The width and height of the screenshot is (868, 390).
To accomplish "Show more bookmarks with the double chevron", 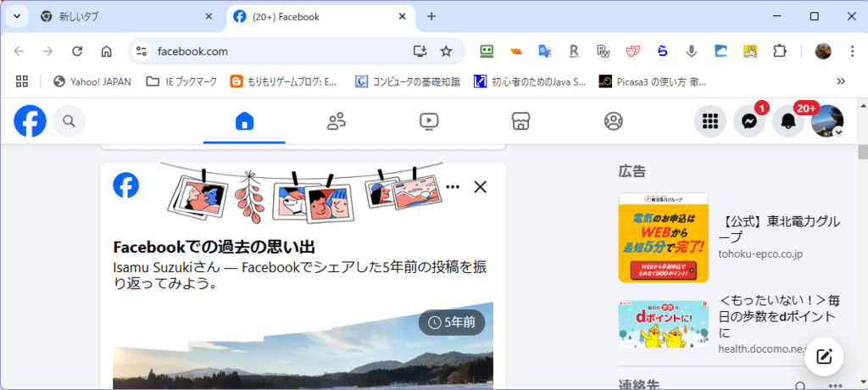I will tap(841, 81).
